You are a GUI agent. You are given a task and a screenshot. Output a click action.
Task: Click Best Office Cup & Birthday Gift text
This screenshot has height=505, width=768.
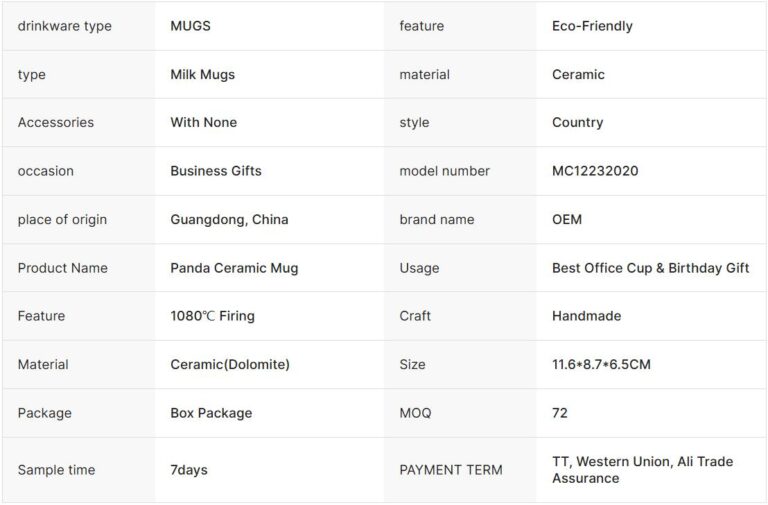pos(650,268)
